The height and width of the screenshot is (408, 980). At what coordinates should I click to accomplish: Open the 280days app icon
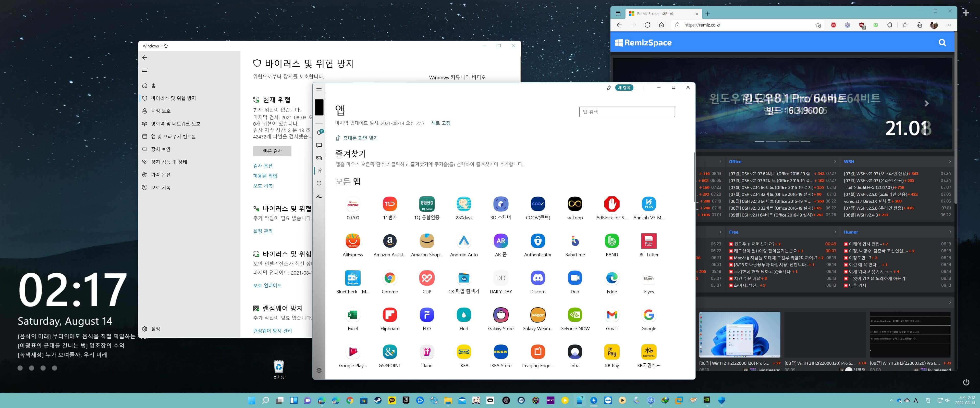pyautogui.click(x=464, y=204)
